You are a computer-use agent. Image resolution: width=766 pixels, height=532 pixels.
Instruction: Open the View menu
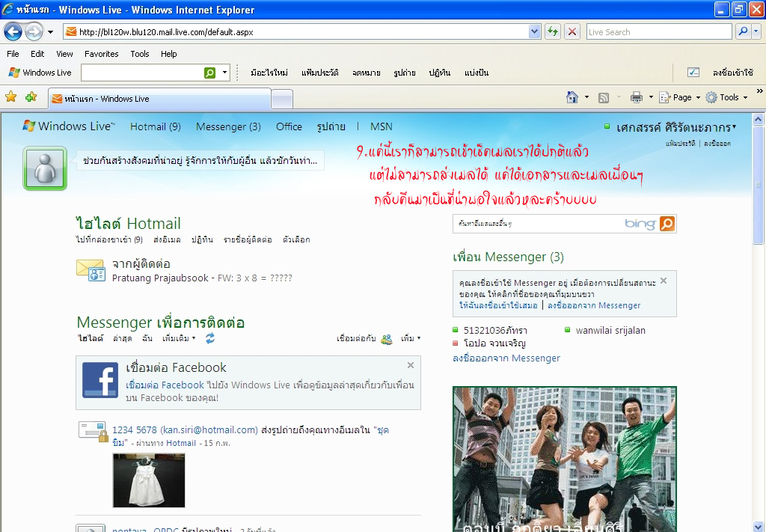(64, 54)
